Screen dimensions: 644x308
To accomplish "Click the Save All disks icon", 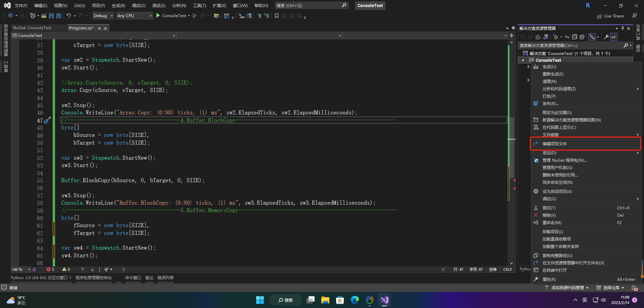I will [59, 16].
